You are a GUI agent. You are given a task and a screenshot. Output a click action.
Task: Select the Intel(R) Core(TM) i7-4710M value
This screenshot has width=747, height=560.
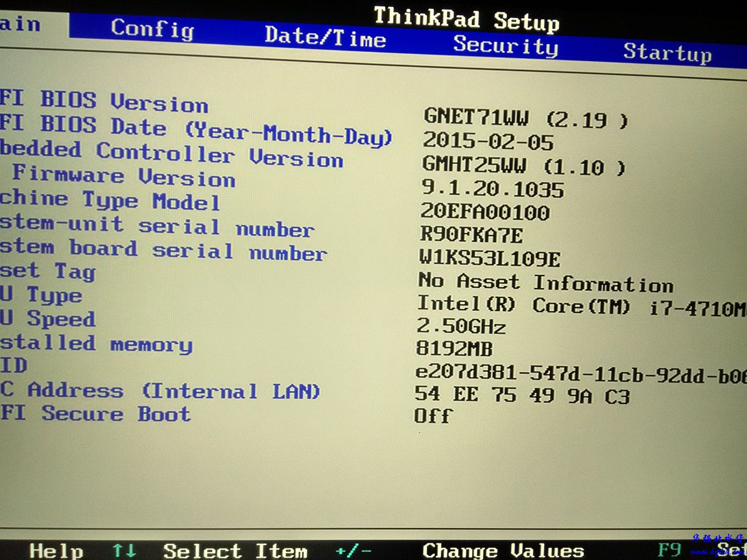[582, 307]
